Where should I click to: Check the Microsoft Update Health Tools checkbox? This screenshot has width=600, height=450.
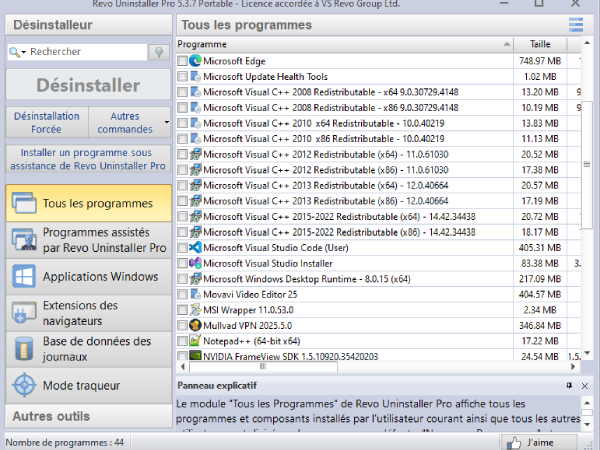(183, 77)
